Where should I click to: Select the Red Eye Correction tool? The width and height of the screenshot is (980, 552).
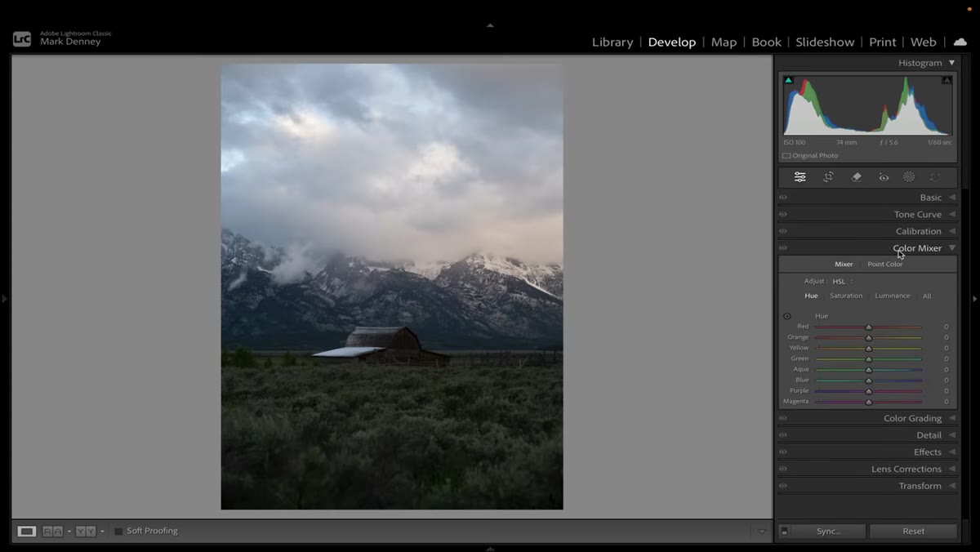pos(884,177)
